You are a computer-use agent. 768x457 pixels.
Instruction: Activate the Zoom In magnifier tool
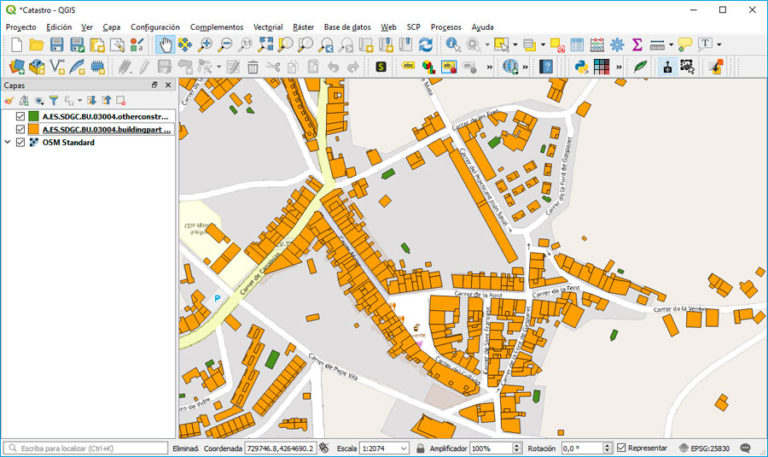(x=205, y=45)
